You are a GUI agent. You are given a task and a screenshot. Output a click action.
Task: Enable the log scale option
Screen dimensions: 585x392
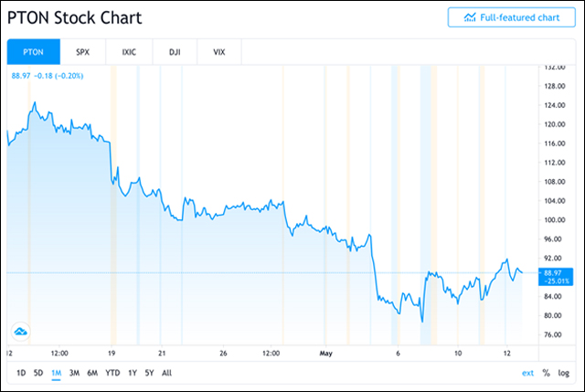(563, 372)
